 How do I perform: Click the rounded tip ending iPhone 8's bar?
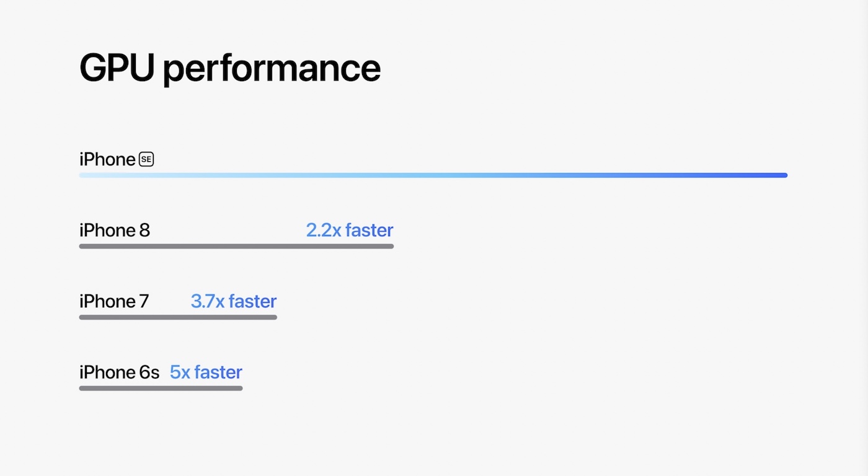point(391,246)
